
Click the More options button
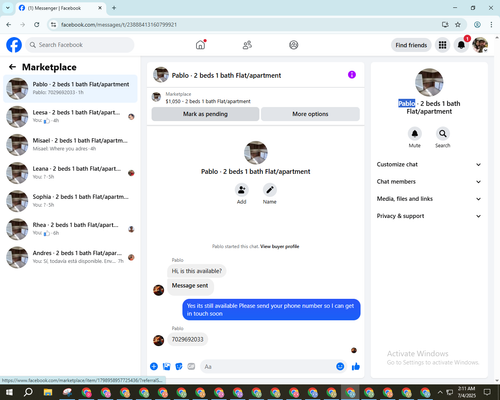[x=310, y=114]
